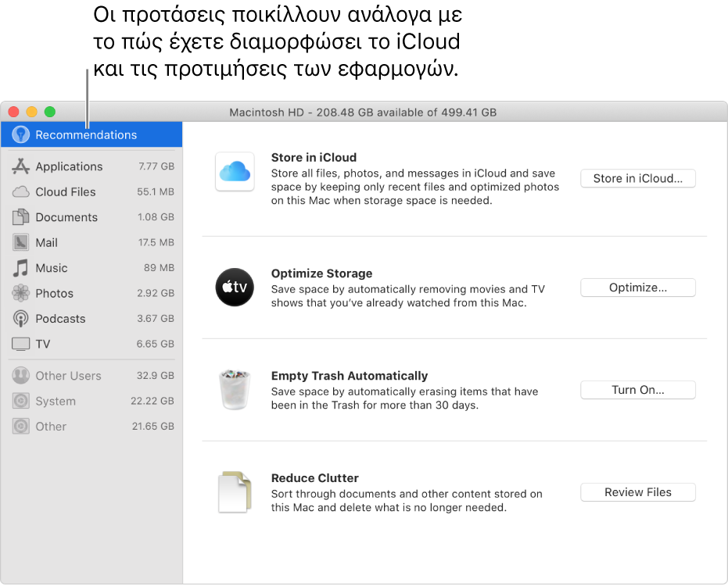The width and height of the screenshot is (728, 586).
Task: Click the Optimize Storage heading
Action: point(321,273)
